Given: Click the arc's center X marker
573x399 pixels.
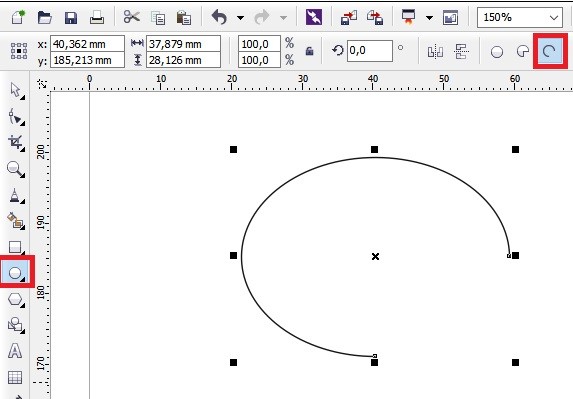Looking at the screenshot, I should 375,256.
